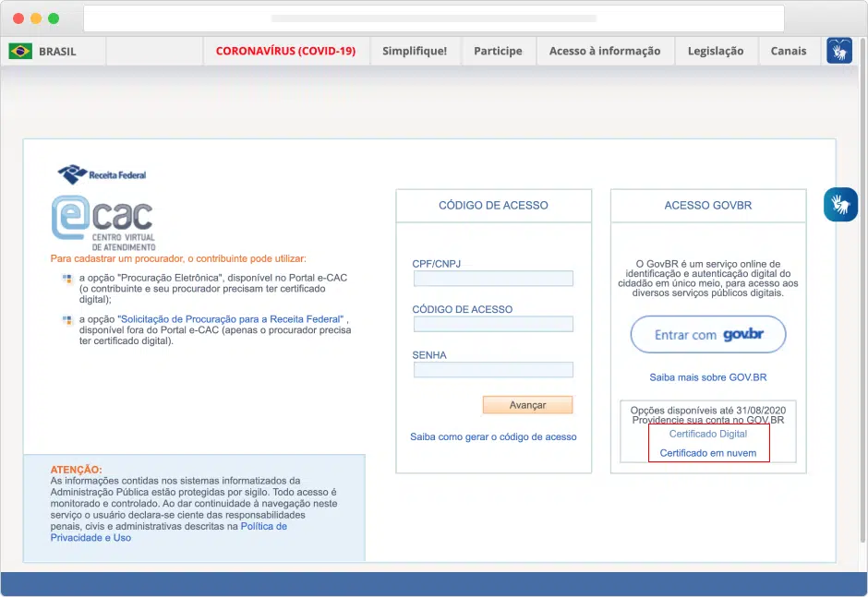Screen dimensions: 868x597
Task: Click the Brazil flag icon
Action: [x=20, y=51]
